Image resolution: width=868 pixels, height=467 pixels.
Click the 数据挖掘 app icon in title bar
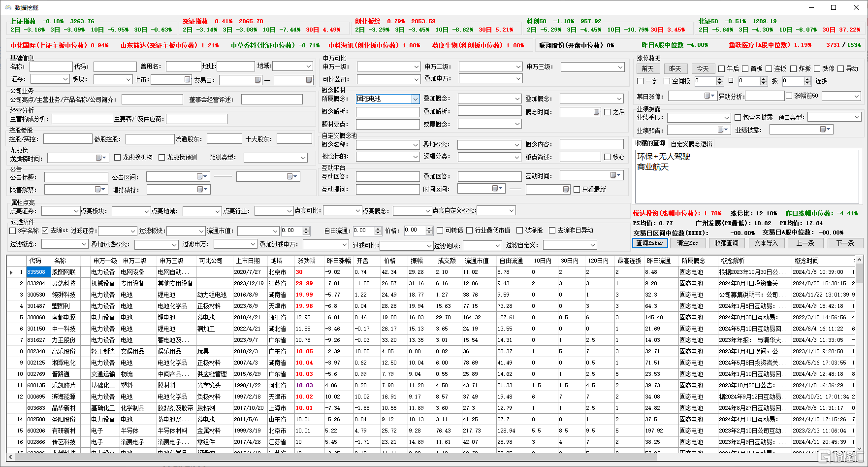(8, 7)
